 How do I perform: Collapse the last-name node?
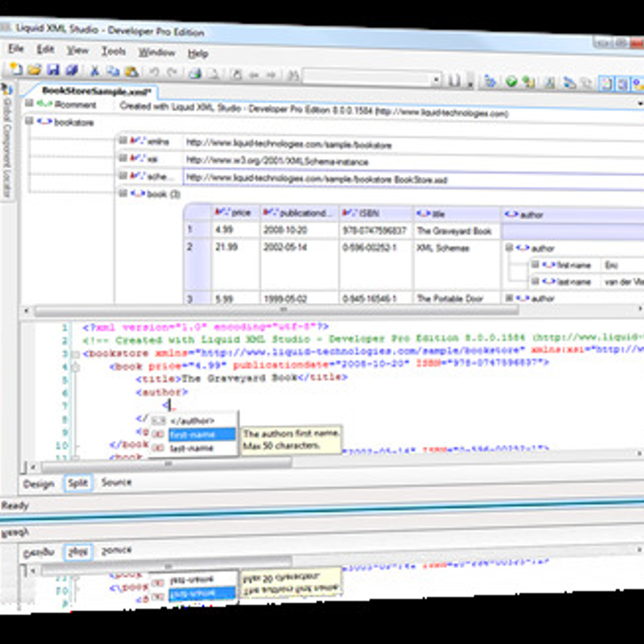click(535, 281)
